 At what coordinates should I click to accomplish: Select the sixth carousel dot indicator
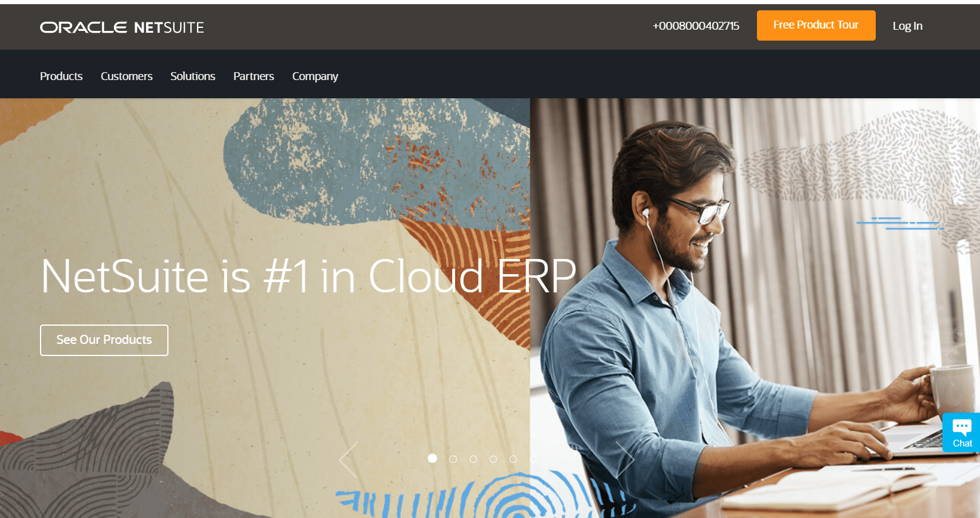[533, 459]
